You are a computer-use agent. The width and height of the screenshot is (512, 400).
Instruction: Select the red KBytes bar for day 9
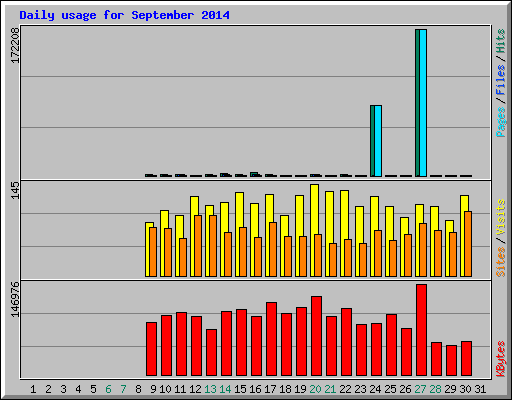[x=151, y=349]
